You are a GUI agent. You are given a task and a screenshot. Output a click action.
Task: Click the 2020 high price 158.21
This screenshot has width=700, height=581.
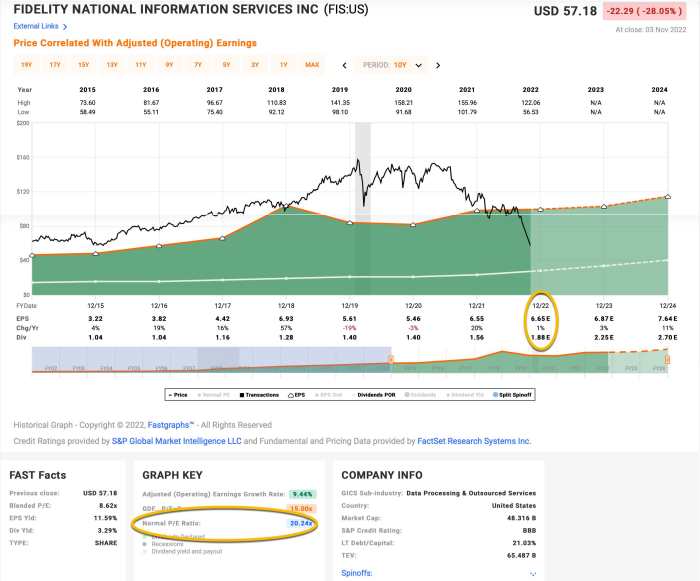(404, 103)
